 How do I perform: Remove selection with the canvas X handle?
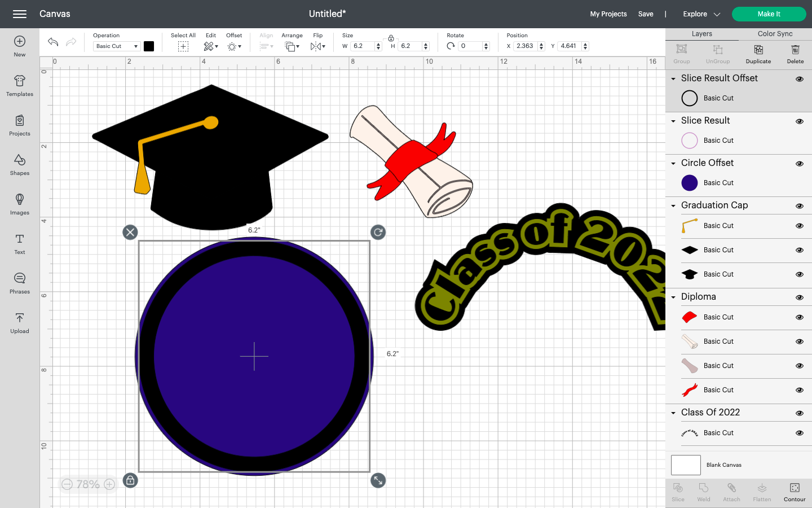click(130, 232)
